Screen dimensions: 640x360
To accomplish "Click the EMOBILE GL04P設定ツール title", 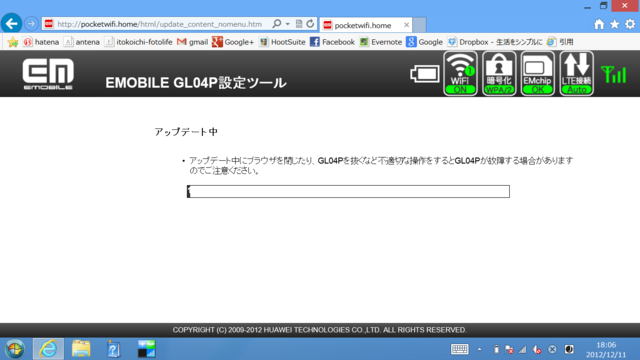I will (196, 83).
